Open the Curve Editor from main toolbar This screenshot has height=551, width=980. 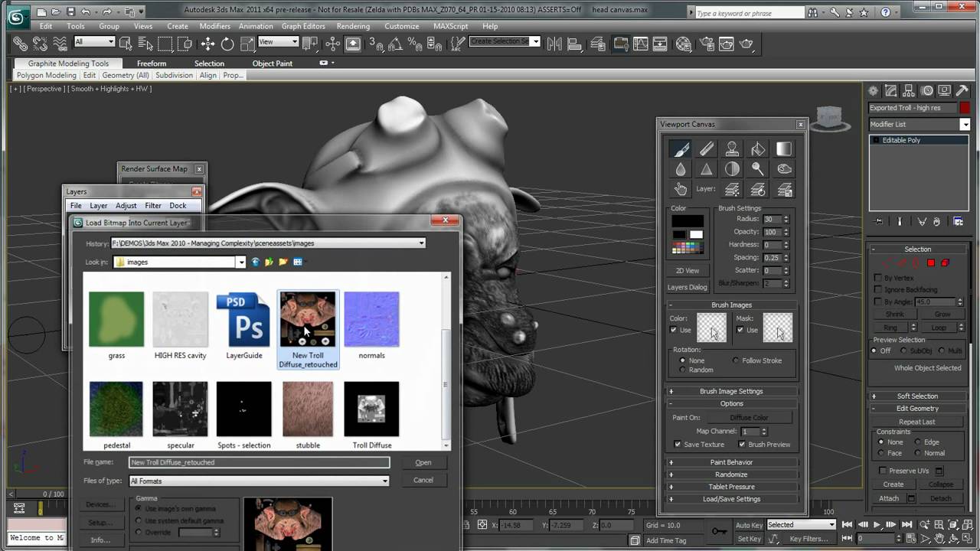click(x=640, y=44)
